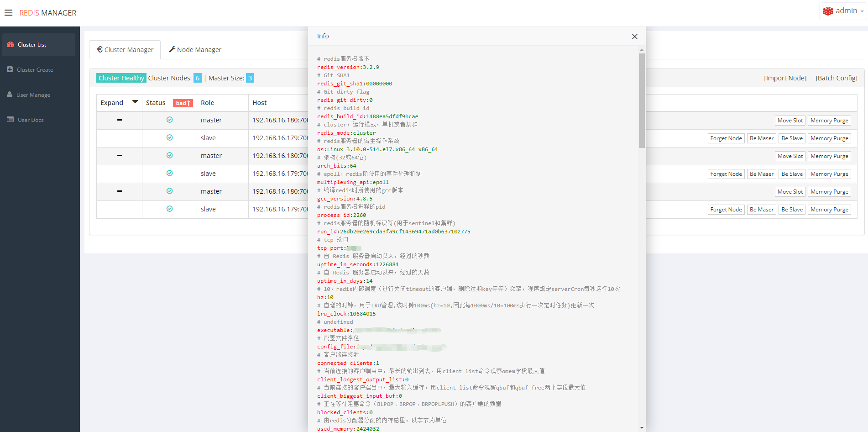Click Be Maser for second slave

coord(762,174)
